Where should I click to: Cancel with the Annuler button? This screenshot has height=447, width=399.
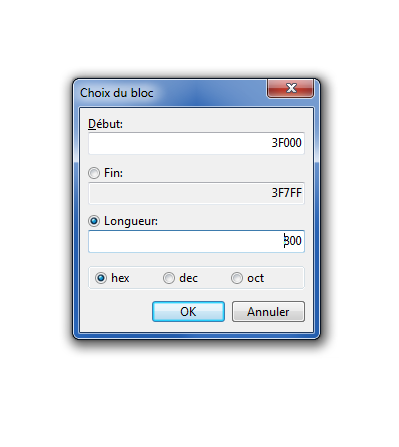(268, 312)
